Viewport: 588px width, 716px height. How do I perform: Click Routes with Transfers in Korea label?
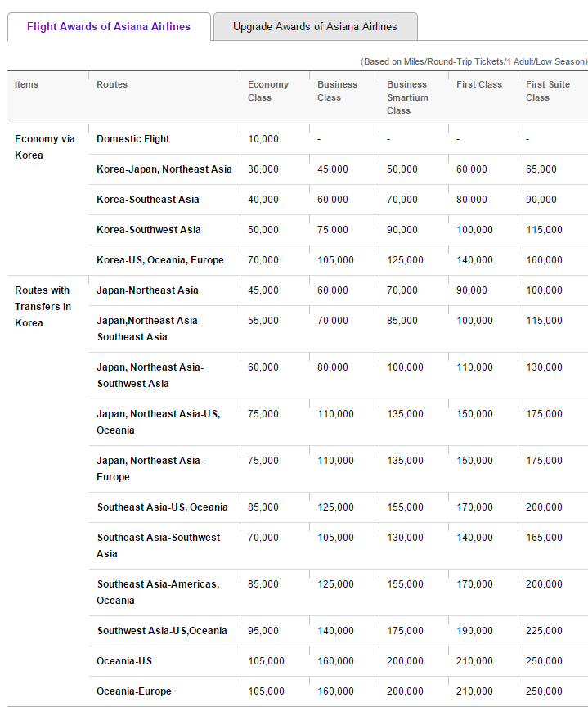point(43,307)
